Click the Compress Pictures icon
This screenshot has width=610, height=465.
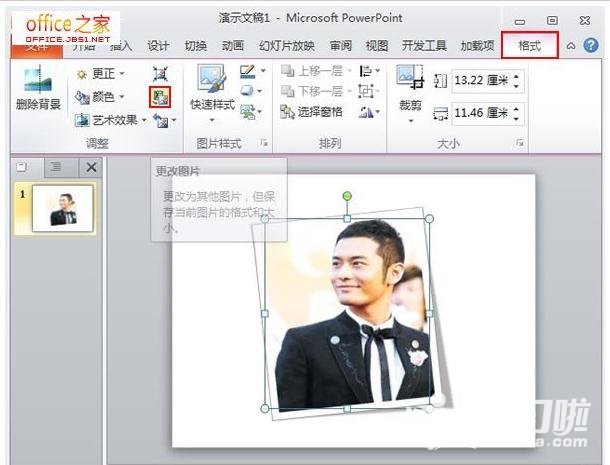[160, 74]
